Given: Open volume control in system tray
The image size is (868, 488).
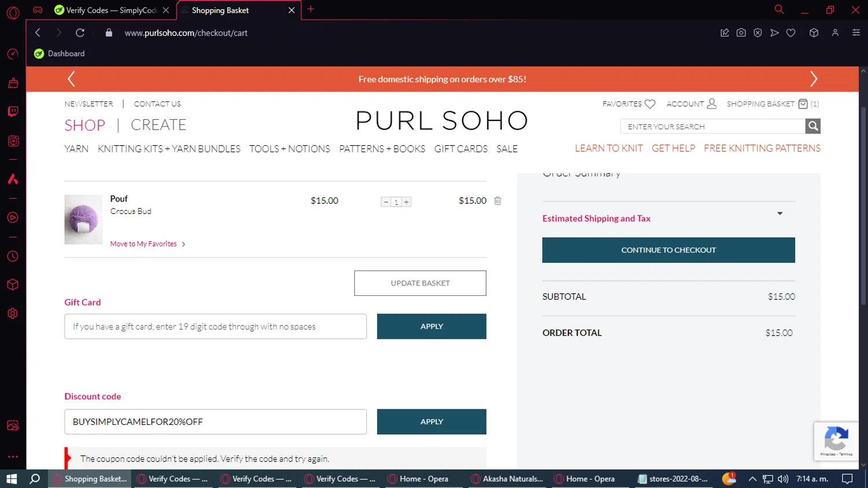Looking at the screenshot, I should click(x=783, y=479).
